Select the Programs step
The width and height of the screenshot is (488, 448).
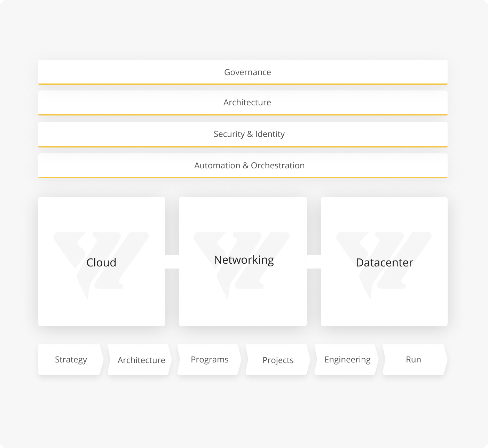209,359
